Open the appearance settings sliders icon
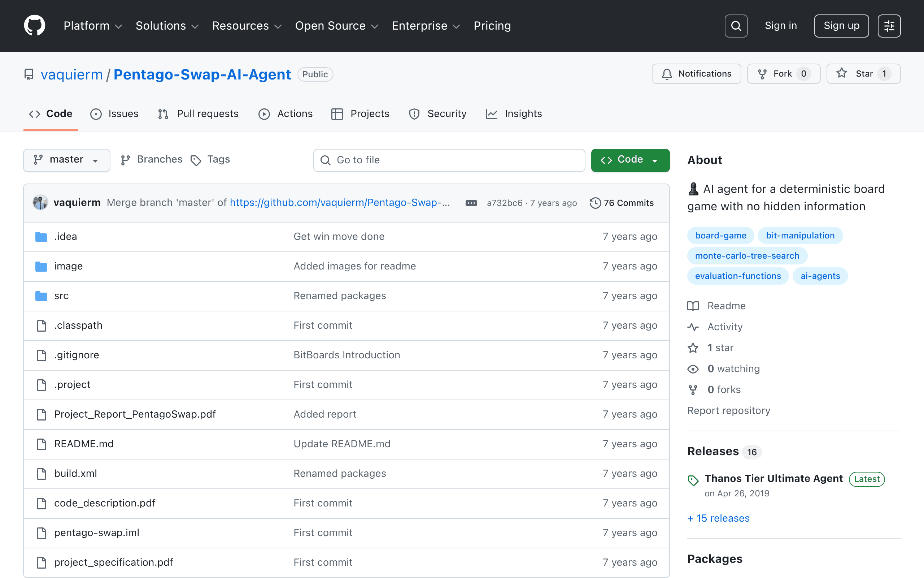The width and height of the screenshot is (924, 578). click(889, 26)
